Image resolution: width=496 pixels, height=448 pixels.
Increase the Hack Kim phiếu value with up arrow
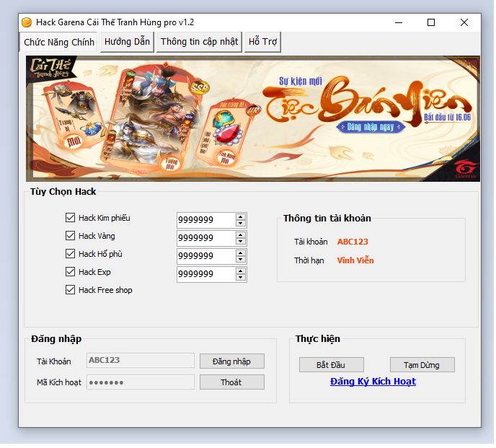(x=241, y=216)
